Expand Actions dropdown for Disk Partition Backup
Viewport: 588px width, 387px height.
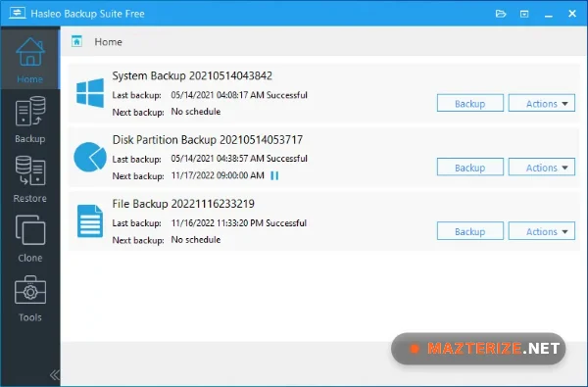542,168
